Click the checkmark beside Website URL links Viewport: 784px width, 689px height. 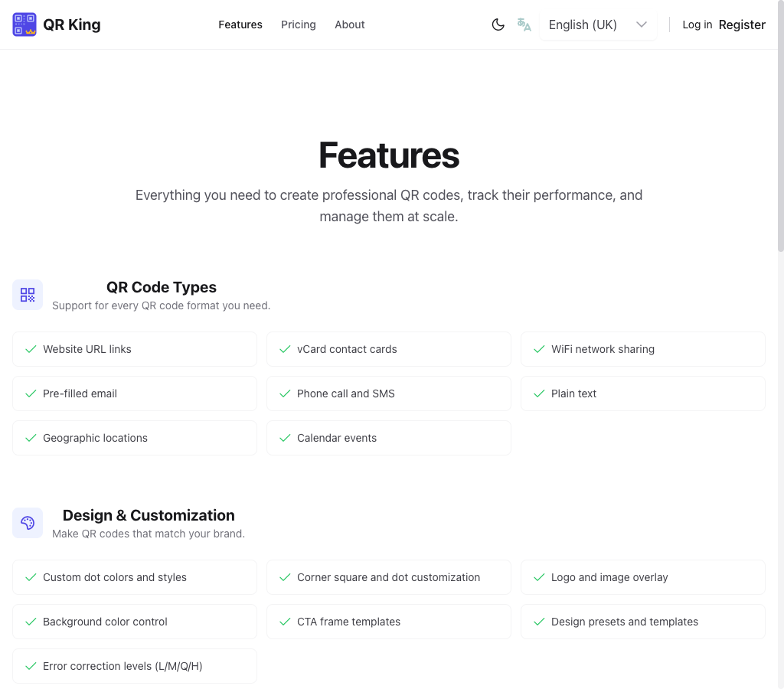[x=31, y=349]
